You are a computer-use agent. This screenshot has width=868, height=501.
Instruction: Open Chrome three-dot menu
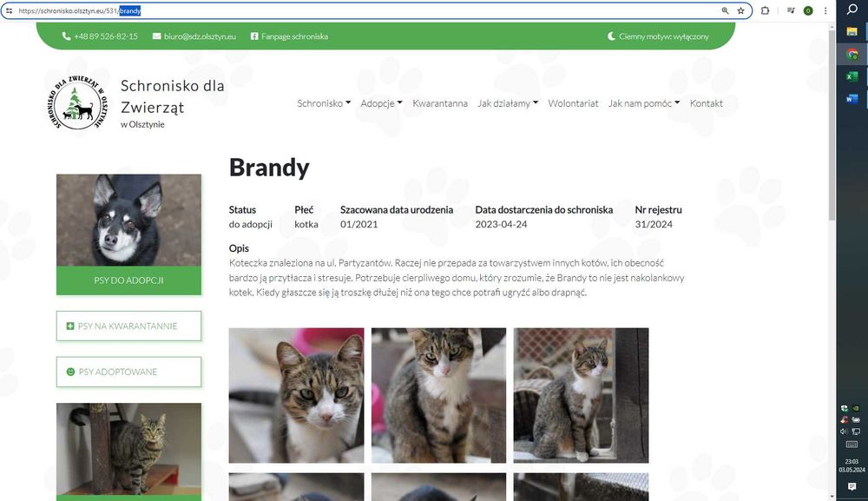click(825, 10)
